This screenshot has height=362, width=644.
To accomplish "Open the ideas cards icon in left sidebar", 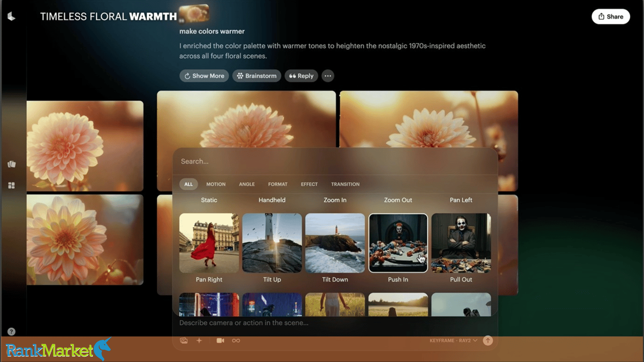I will [x=12, y=164].
